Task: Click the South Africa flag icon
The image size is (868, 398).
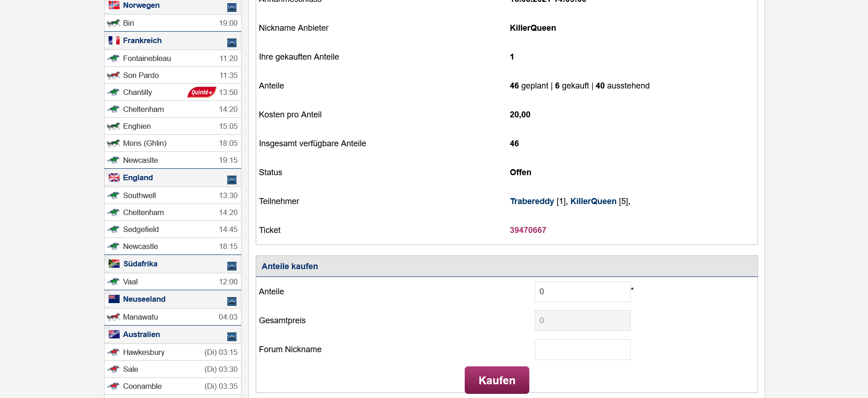Action: [x=114, y=264]
